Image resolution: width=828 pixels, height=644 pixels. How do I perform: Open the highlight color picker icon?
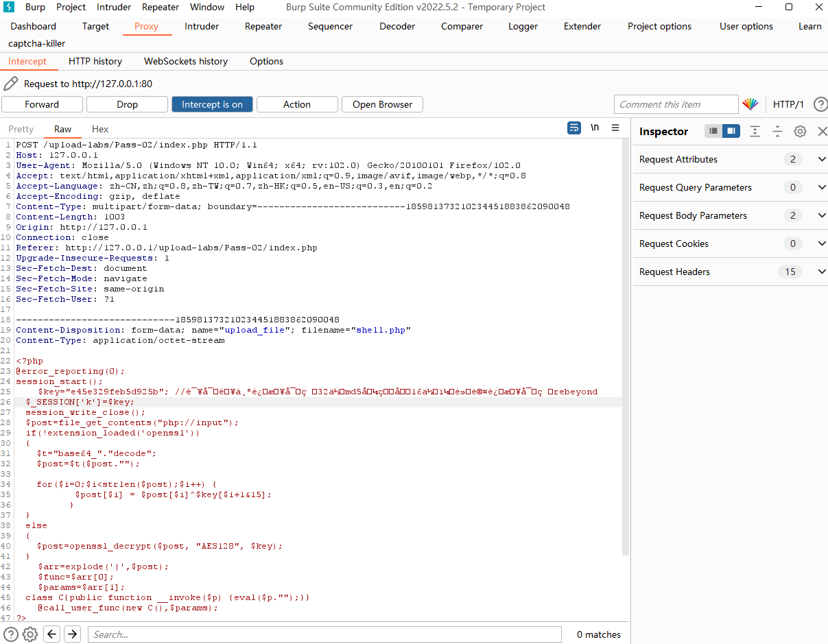[x=750, y=104]
